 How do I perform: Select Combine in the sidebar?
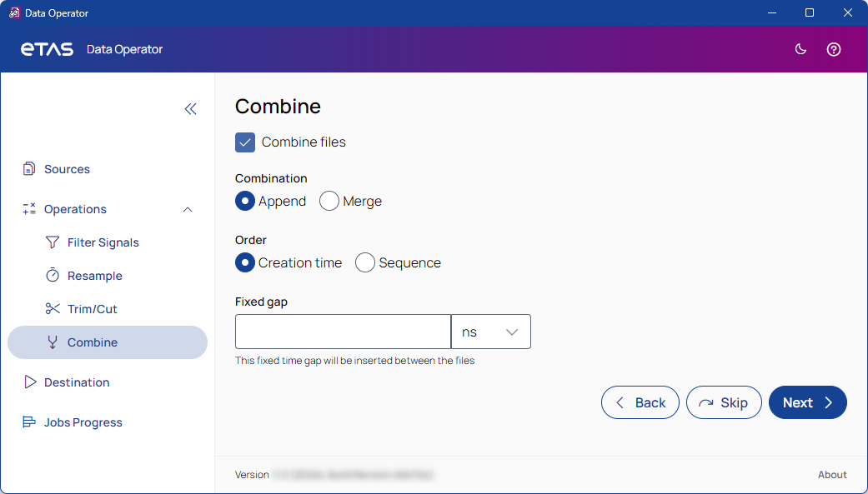92,342
